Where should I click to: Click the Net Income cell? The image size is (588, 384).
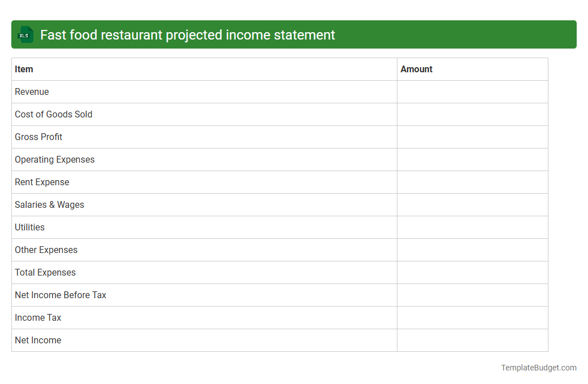[x=38, y=340]
